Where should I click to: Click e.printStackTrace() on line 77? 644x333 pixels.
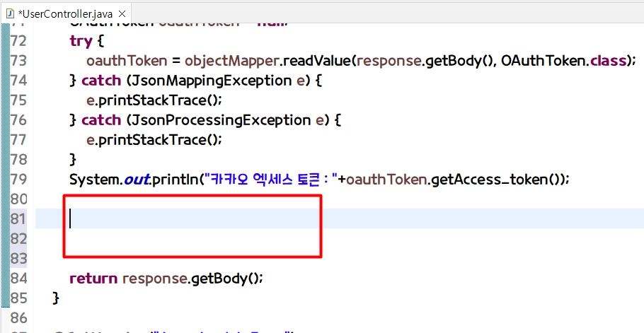click(x=154, y=140)
